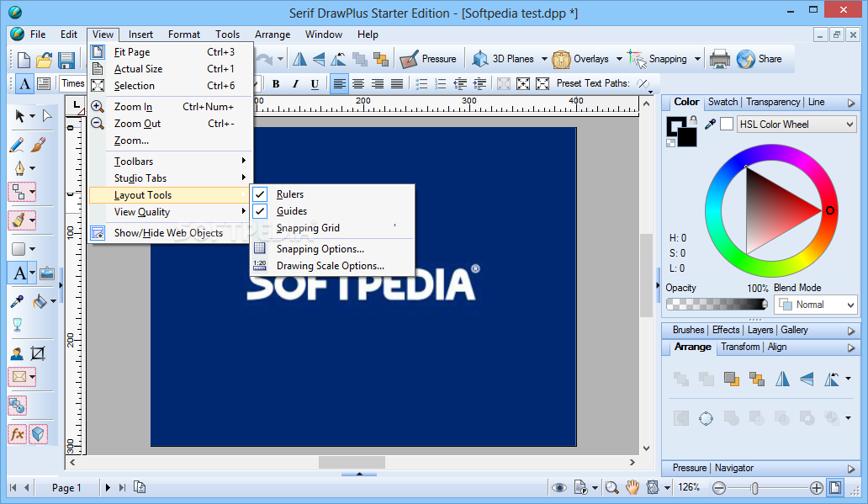Click the 126% zoom value box
Screen dimensions: 868x504
(689, 487)
